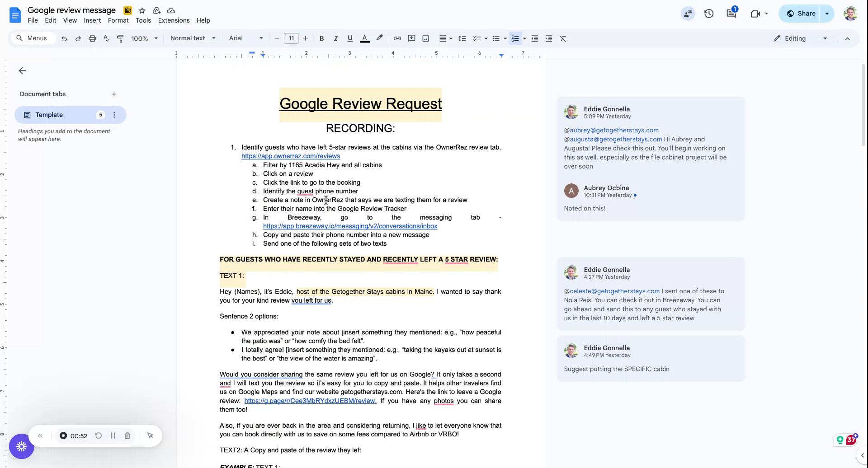The height and width of the screenshot is (468, 868).
Task: Open the Editing mode dropdown
Action: click(x=800, y=38)
